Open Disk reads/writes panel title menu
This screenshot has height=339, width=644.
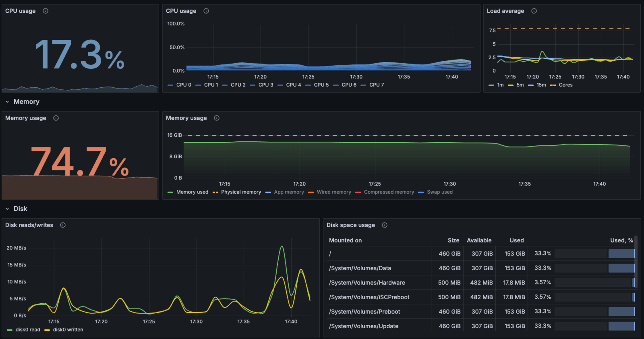tap(29, 225)
